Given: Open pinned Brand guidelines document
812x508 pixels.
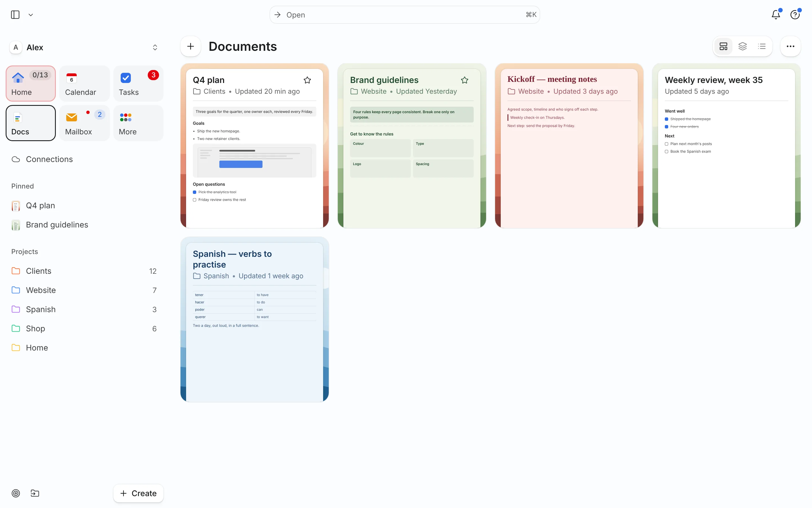Looking at the screenshot, I should [x=84, y=225].
